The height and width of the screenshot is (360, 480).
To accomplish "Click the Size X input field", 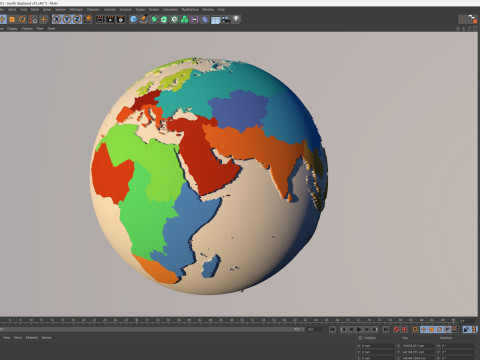I will tap(418, 346).
